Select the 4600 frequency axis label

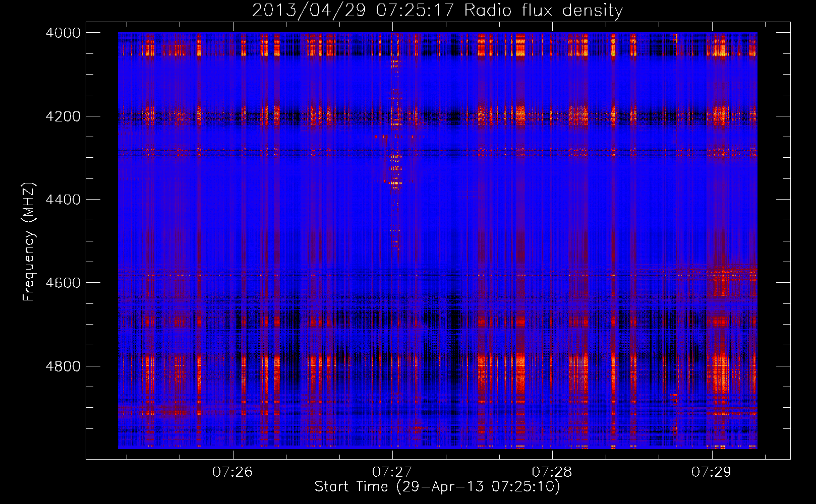(x=63, y=283)
